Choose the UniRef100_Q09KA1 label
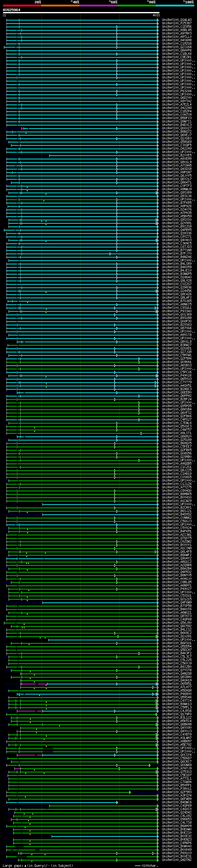This screenshot has width=197, height=868. [x=177, y=362]
